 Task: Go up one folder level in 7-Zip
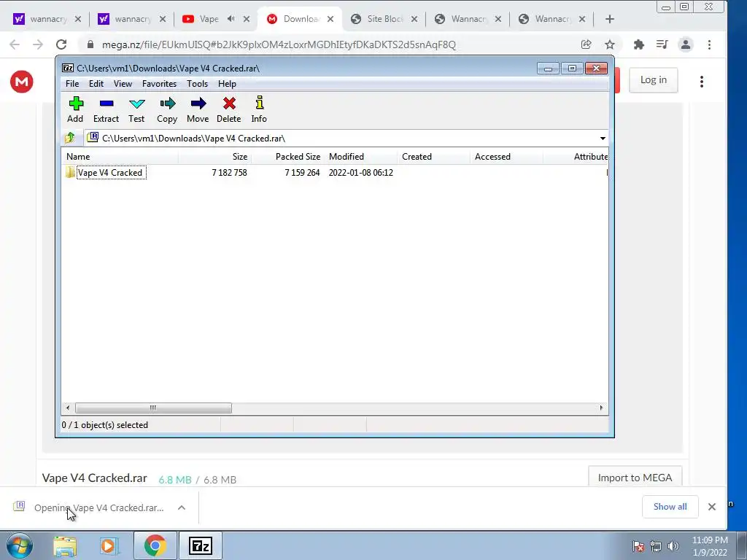[70, 138]
